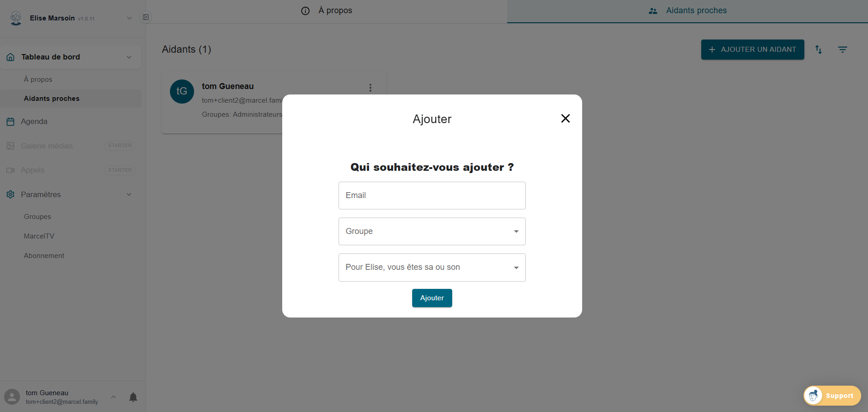Close the Ajouter dialog

(x=565, y=119)
